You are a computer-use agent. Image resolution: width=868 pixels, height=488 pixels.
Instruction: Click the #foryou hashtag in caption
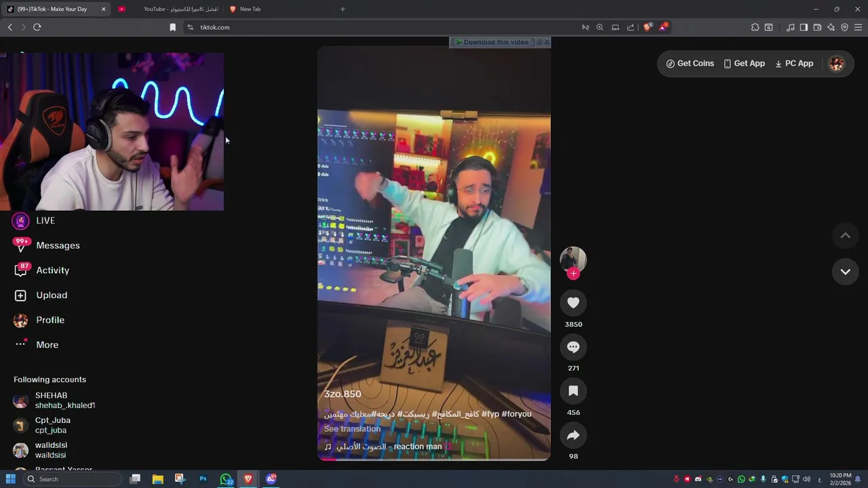click(x=517, y=414)
